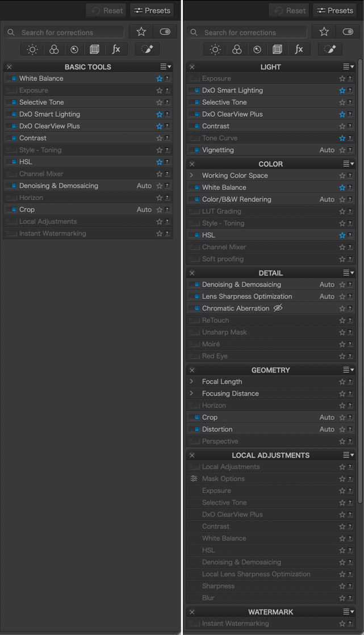Close the Geometry palette
The width and height of the screenshot is (364, 635).
click(x=193, y=370)
